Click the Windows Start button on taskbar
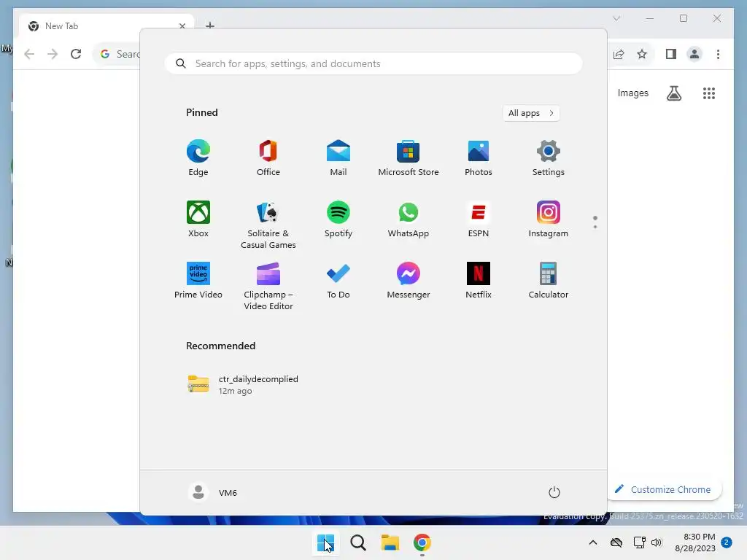The image size is (747, 560). 326,542
